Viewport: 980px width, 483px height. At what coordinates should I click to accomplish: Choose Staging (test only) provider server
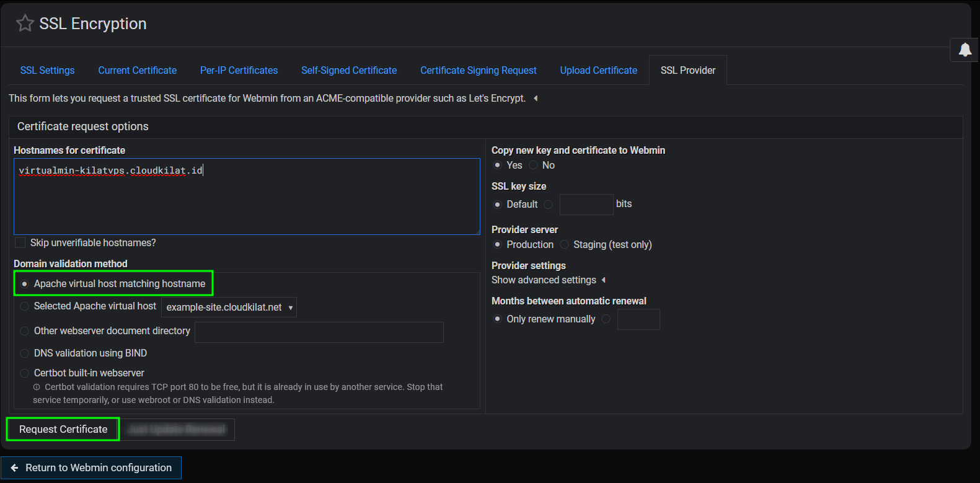(x=564, y=245)
